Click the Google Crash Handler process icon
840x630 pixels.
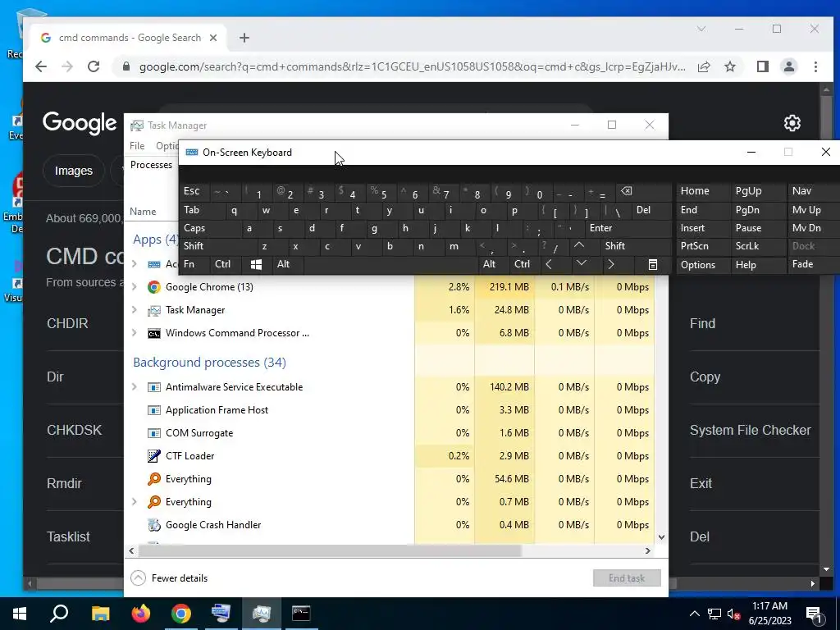(154, 525)
